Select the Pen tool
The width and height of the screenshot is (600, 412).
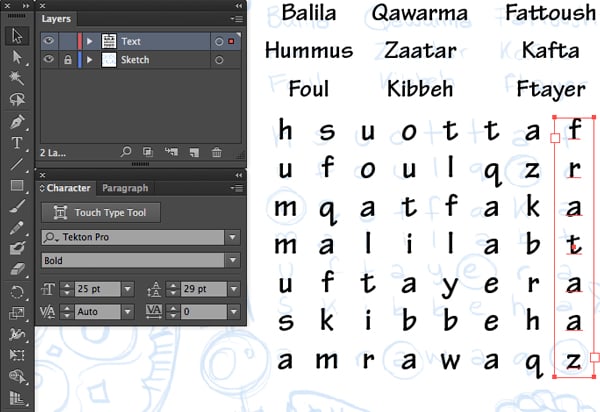point(17,122)
